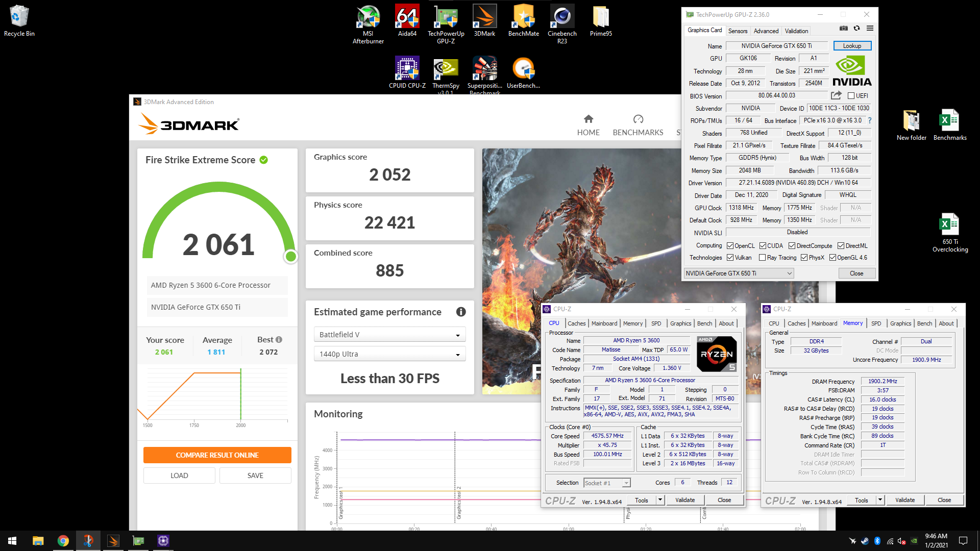Take a GPU-Z screenshot with camera icon

[x=844, y=28]
